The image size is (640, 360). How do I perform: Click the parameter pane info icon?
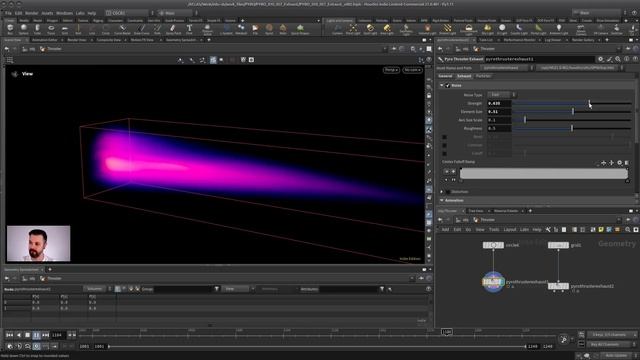627,59
